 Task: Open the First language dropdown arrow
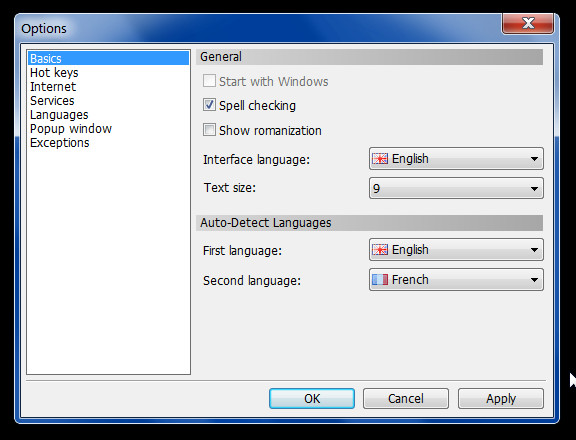pyautogui.click(x=534, y=250)
